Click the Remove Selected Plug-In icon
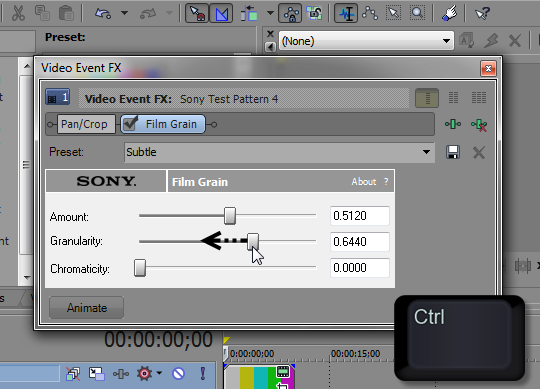540x389 pixels. coord(479,125)
